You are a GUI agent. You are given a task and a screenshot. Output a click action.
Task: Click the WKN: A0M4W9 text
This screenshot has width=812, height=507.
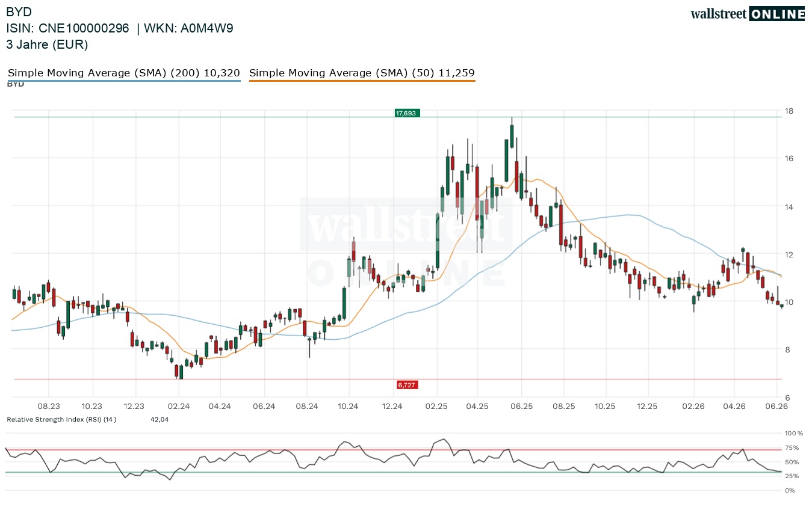187,28
